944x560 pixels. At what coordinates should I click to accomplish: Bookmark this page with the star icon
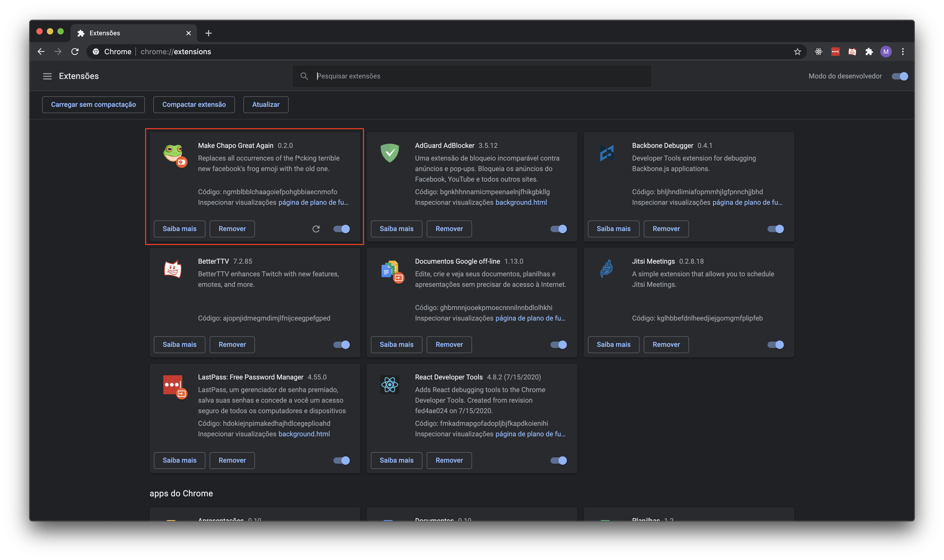(x=797, y=52)
